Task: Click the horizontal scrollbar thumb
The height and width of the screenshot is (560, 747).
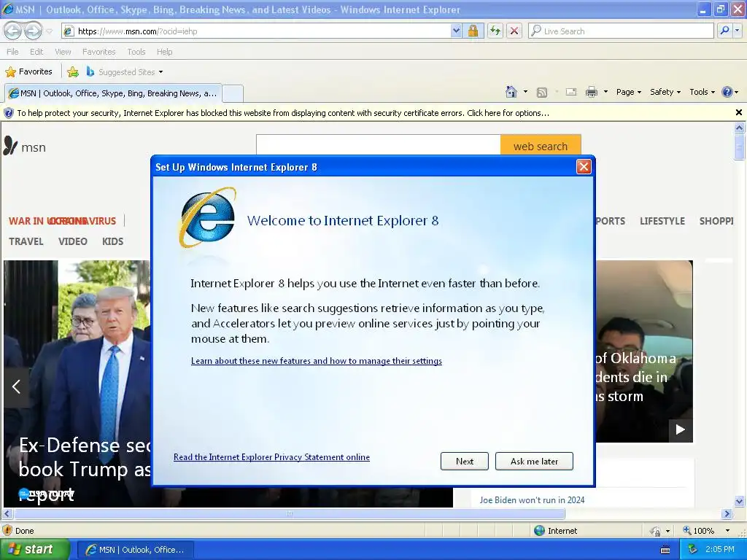Action: pos(290,514)
